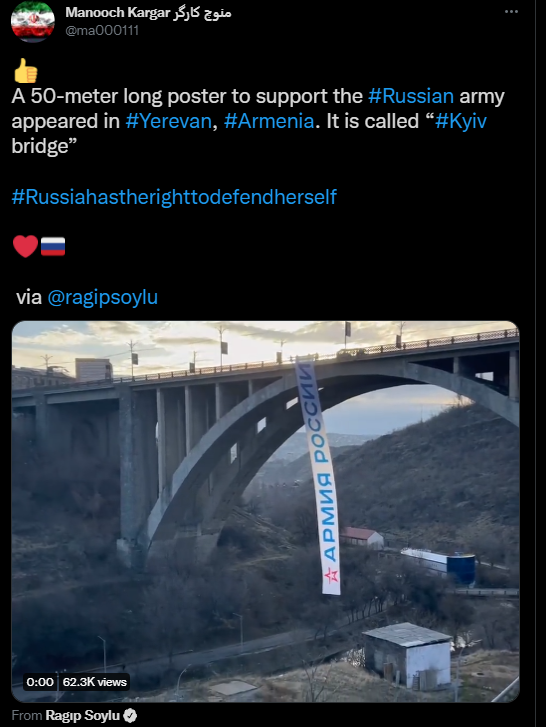
Task: Click the 0:00 video time indicator
Action: click(40, 682)
